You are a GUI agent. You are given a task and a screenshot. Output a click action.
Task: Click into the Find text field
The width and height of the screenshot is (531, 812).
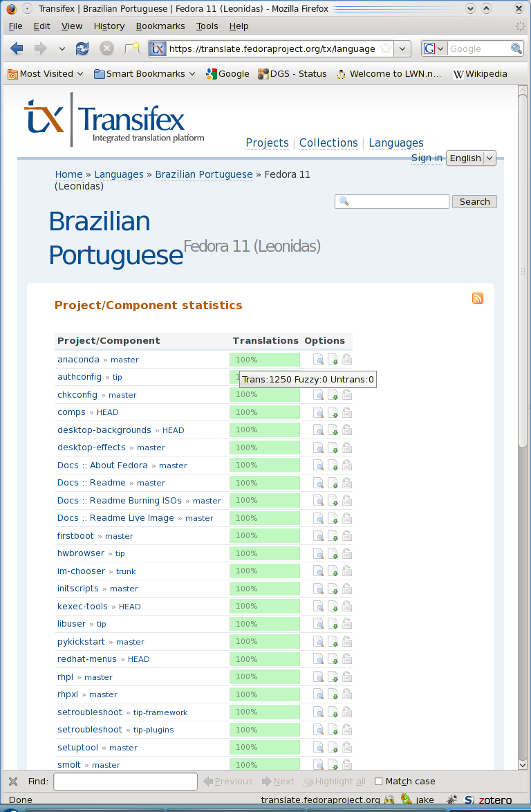[125, 782]
